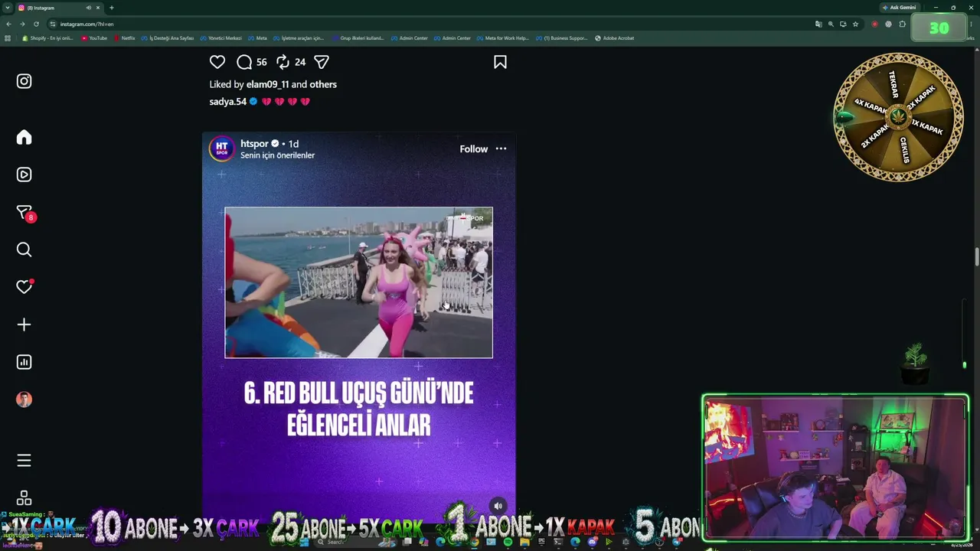
Task: Open the red record extension icon
Action: click(874, 24)
